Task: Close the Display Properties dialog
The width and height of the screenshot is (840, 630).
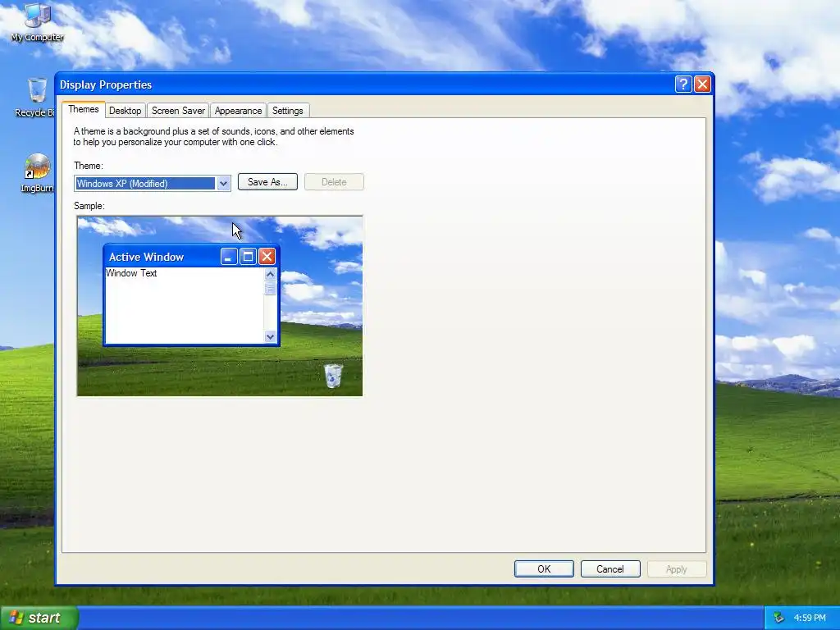Action: coord(702,84)
